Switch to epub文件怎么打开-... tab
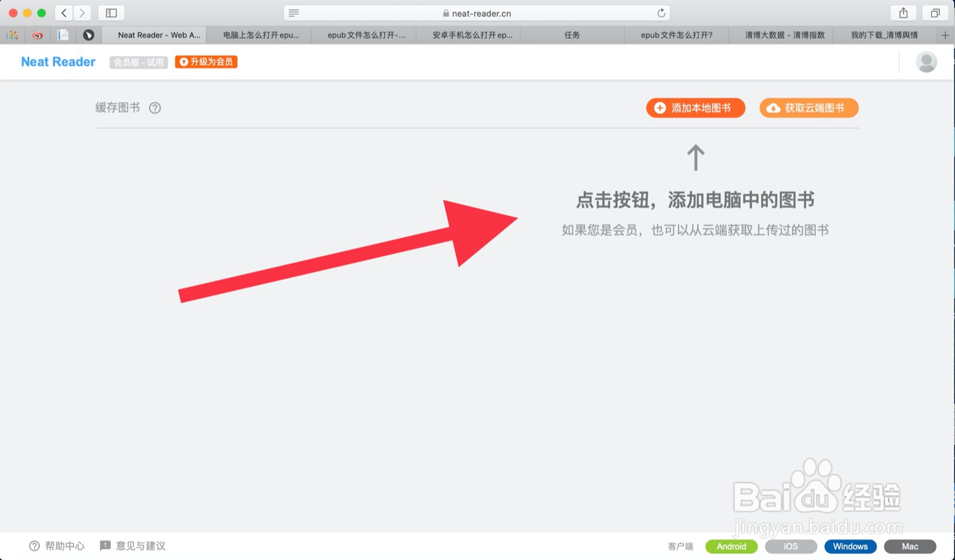 click(363, 35)
